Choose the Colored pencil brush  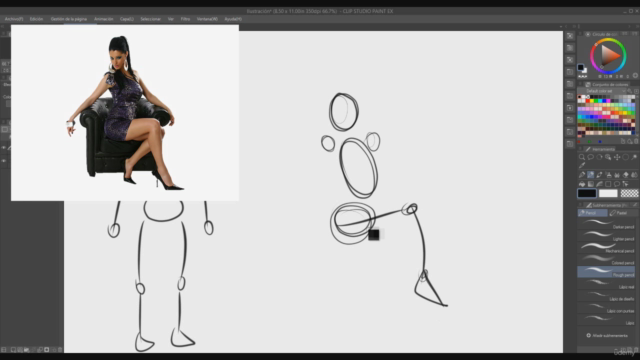tap(606, 259)
